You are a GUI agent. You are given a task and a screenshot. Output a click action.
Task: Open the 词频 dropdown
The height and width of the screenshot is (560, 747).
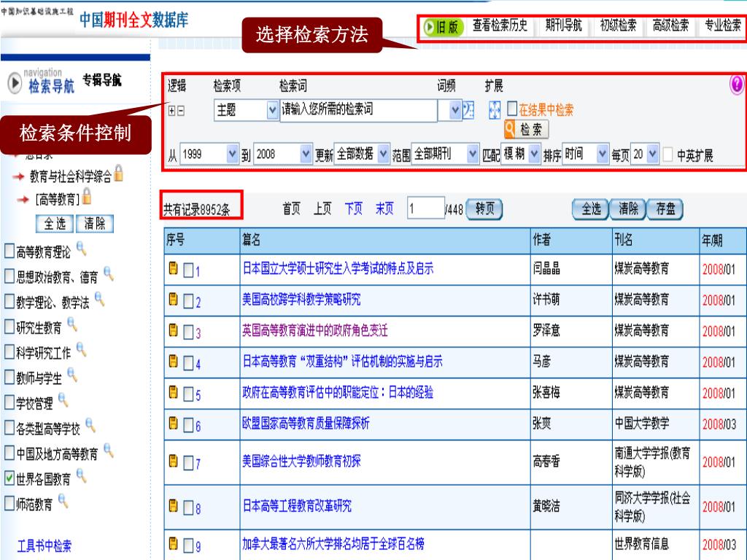pyautogui.click(x=456, y=111)
